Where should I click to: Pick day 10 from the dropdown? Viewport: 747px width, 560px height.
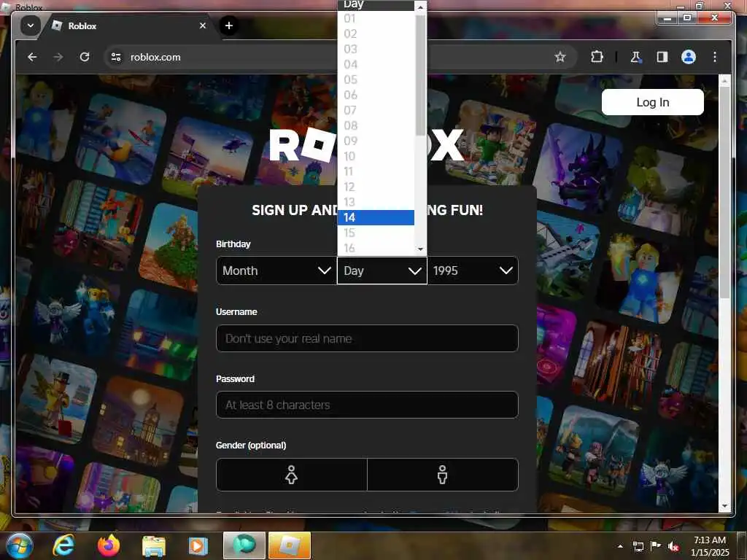pyautogui.click(x=376, y=156)
